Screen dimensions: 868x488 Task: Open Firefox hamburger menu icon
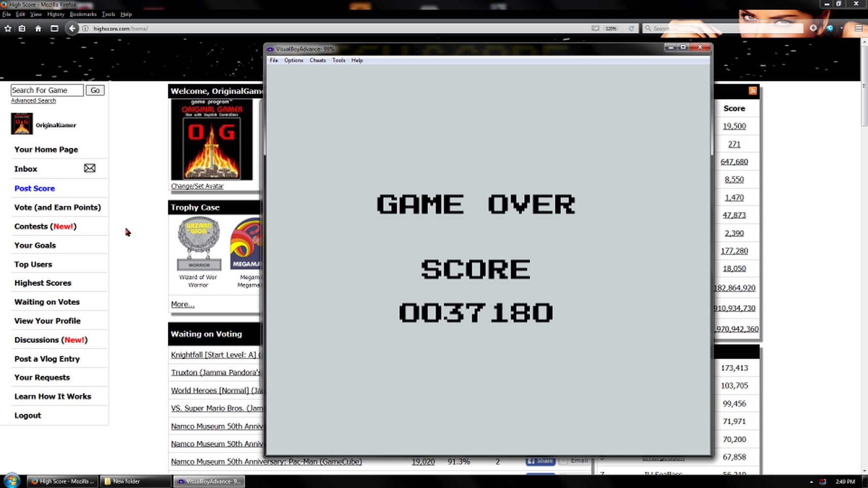(x=859, y=28)
